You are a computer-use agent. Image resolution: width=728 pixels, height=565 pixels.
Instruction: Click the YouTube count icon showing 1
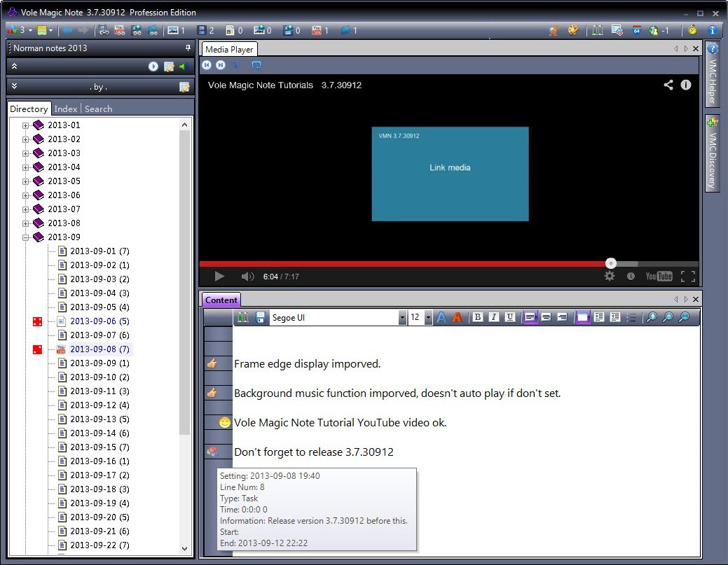pyautogui.click(x=317, y=30)
